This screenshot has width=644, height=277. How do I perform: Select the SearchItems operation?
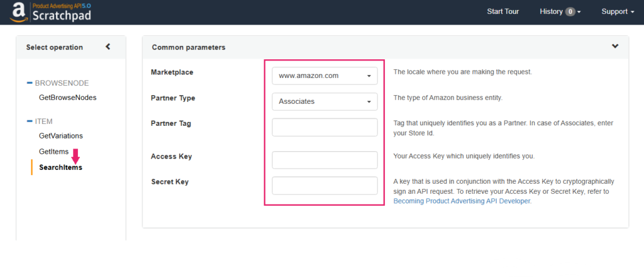coord(61,167)
